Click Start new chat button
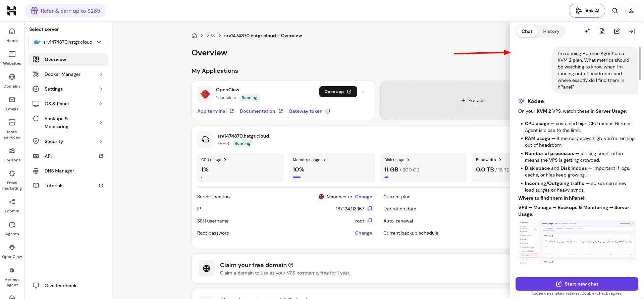 [x=577, y=284]
